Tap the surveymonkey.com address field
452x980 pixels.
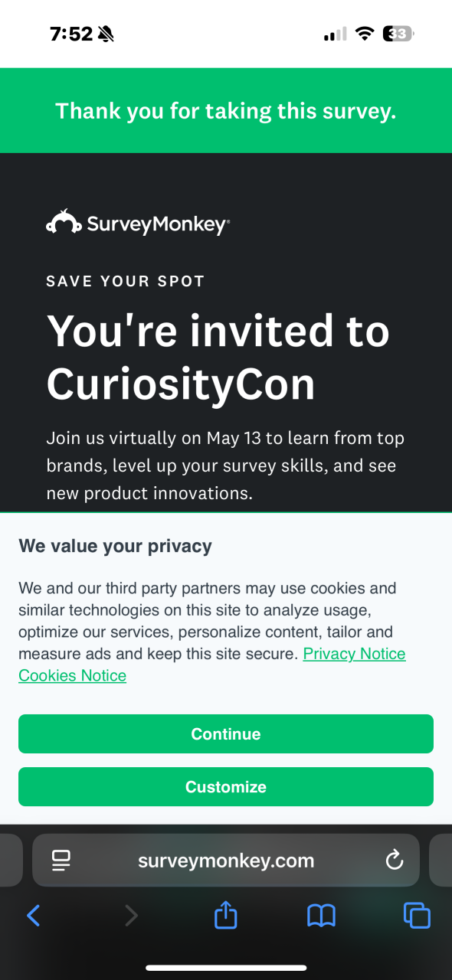click(226, 861)
